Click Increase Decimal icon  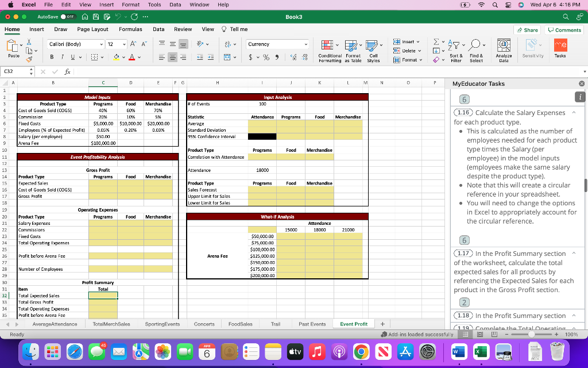293,57
